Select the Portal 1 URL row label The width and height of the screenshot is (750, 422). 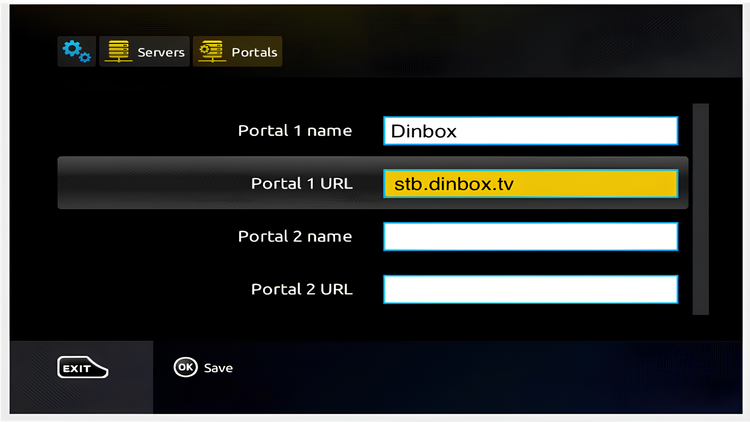pyautogui.click(x=302, y=183)
